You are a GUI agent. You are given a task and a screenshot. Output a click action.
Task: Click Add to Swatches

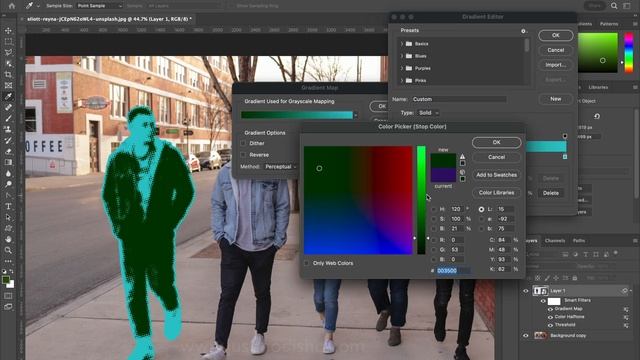[496, 175]
